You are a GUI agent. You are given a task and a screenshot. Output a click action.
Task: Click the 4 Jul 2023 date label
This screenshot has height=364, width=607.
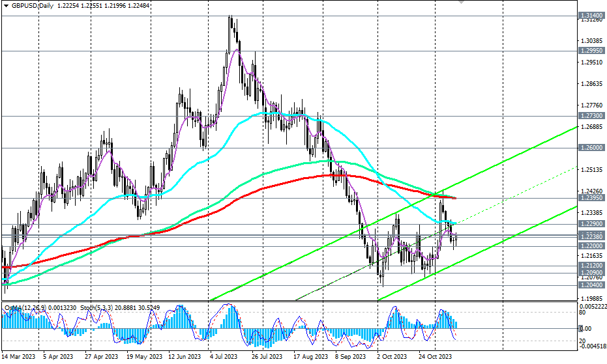(x=224, y=356)
